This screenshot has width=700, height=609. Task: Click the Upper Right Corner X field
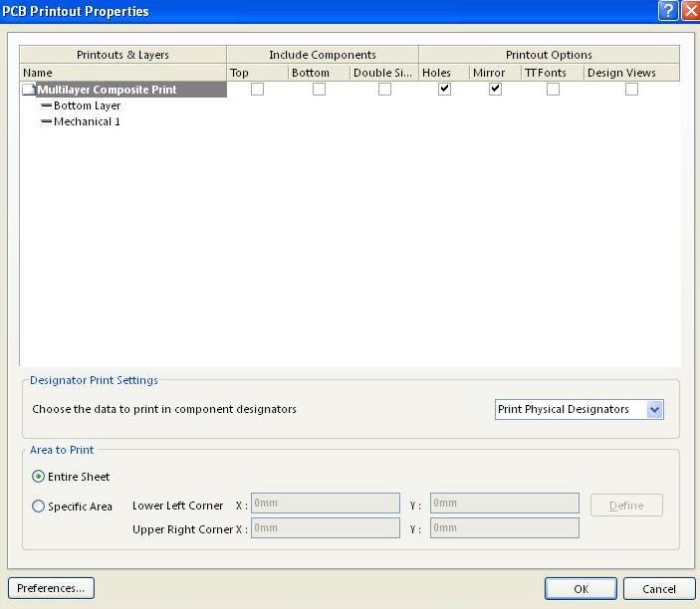326,527
